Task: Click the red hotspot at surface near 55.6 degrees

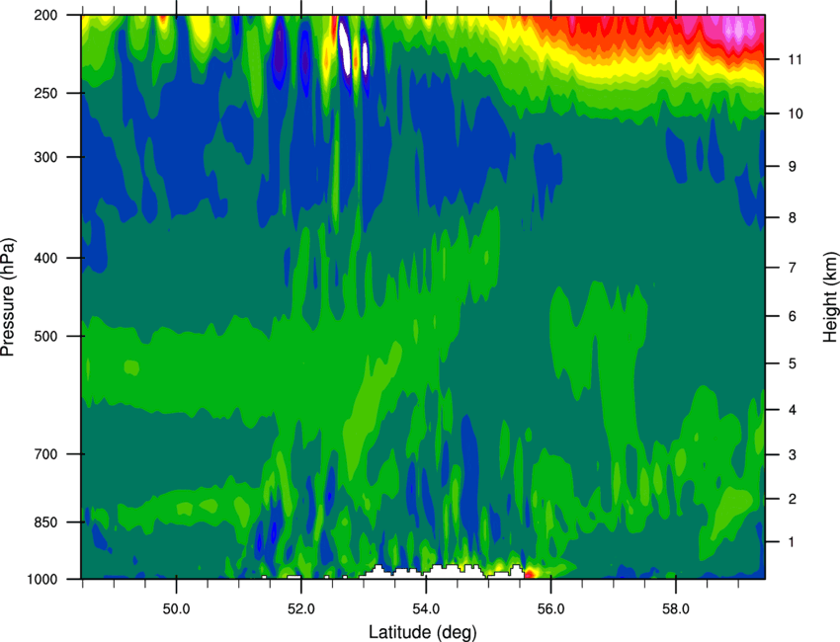Action: tap(530, 574)
